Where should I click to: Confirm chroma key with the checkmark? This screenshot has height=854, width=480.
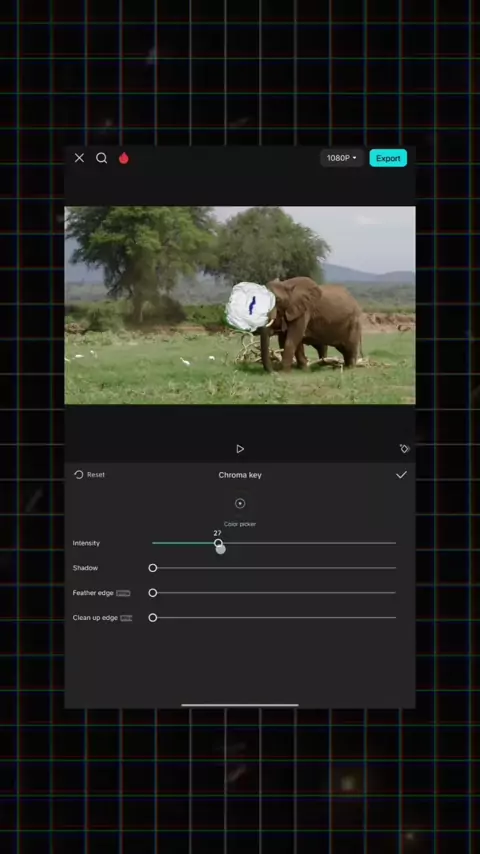pyautogui.click(x=401, y=475)
